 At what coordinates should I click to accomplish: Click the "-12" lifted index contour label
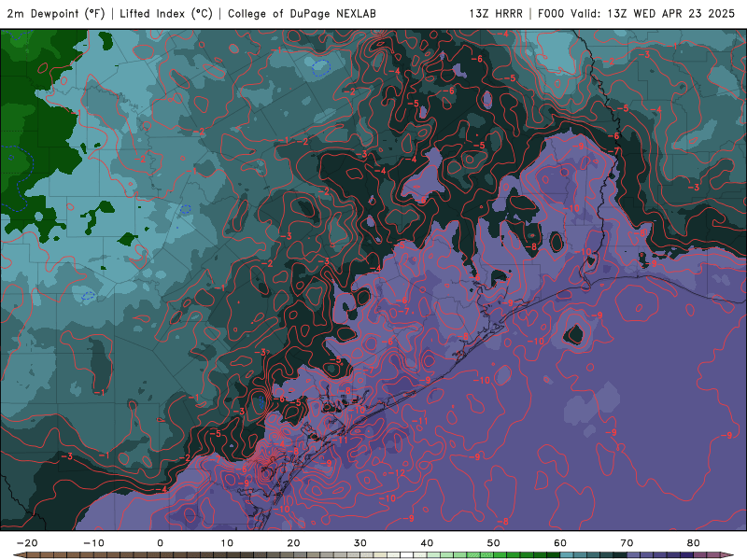[397, 473]
